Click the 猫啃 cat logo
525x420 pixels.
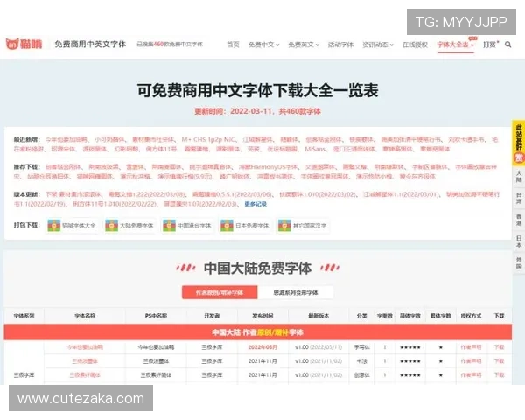point(24,44)
